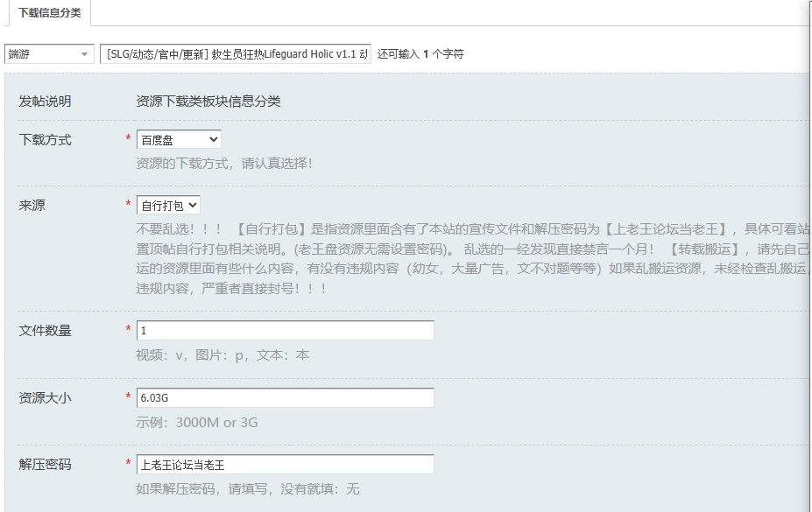Click the hint 示例：3000M or 3G
The height and width of the screenshot is (512, 812).
coord(197,423)
